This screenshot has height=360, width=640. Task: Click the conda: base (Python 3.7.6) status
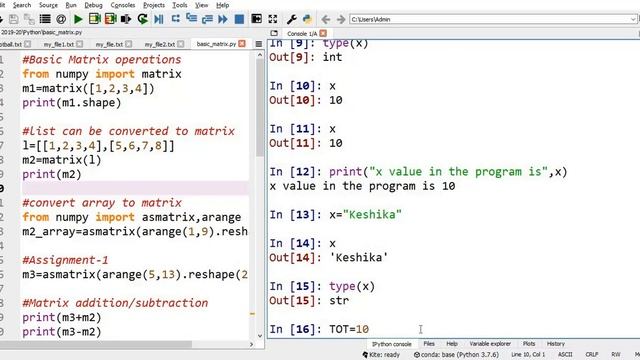456,355
